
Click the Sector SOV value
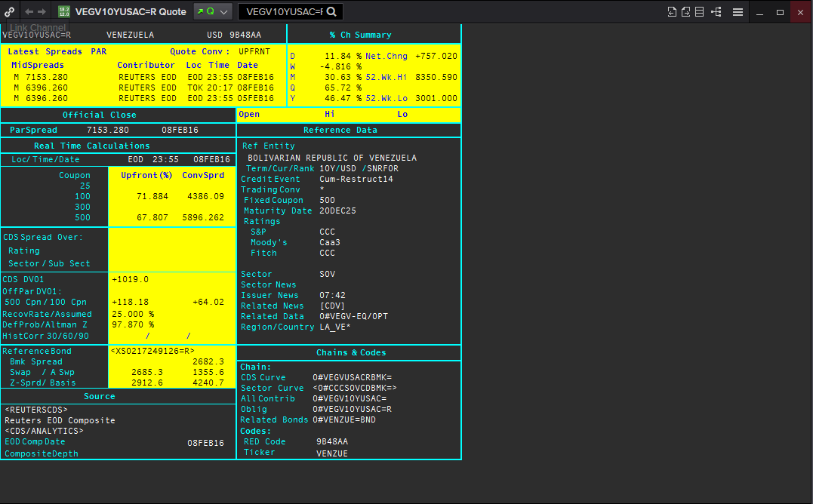(x=327, y=274)
